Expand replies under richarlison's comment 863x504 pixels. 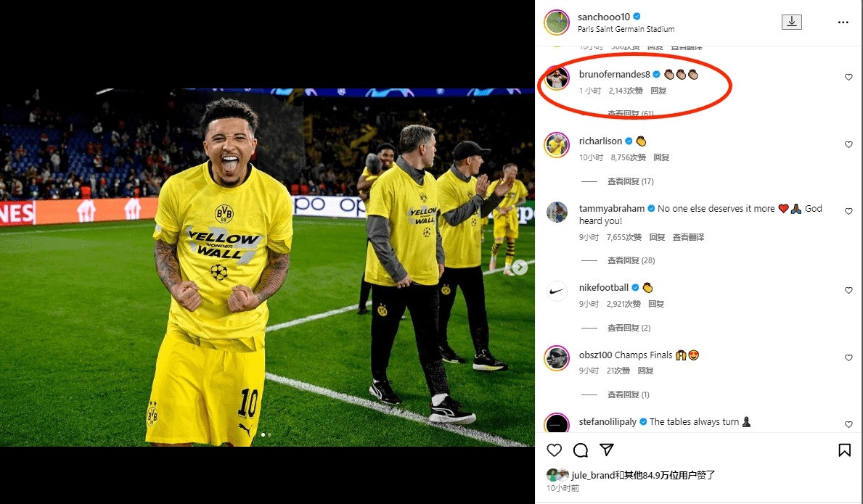point(630,181)
